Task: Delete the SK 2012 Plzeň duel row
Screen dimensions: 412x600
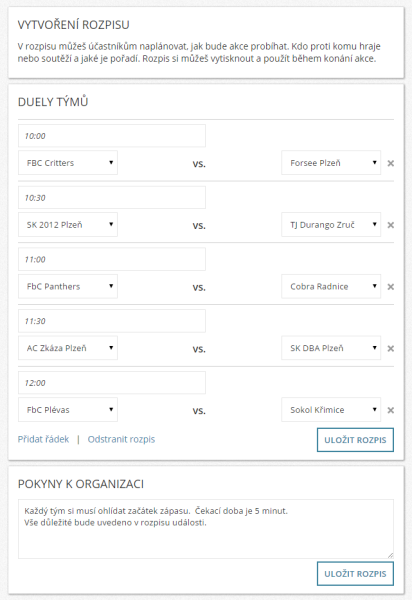Action: [391, 225]
